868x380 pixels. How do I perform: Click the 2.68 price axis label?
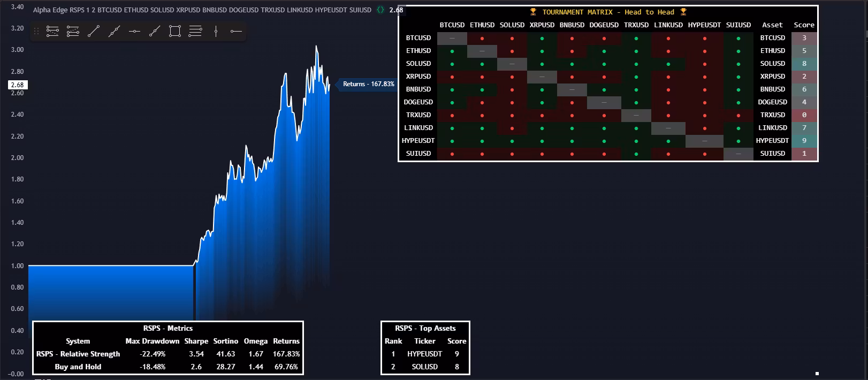click(x=18, y=85)
